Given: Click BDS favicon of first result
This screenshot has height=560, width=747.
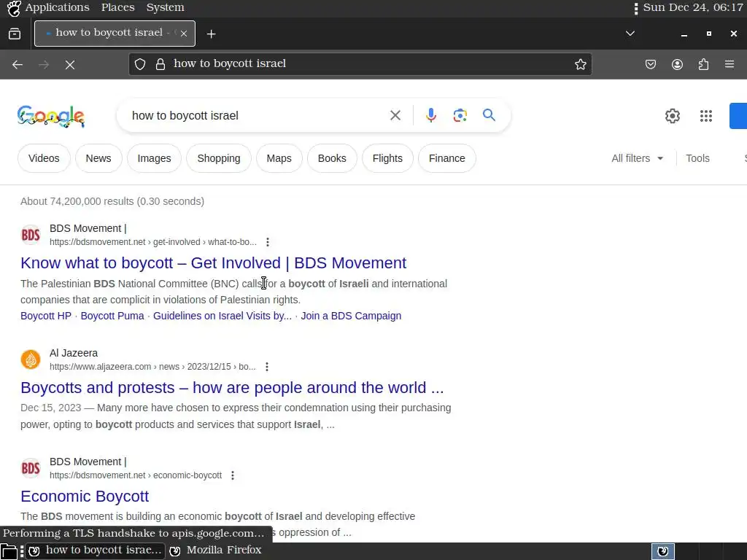Looking at the screenshot, I should click(x=31, y=235).
